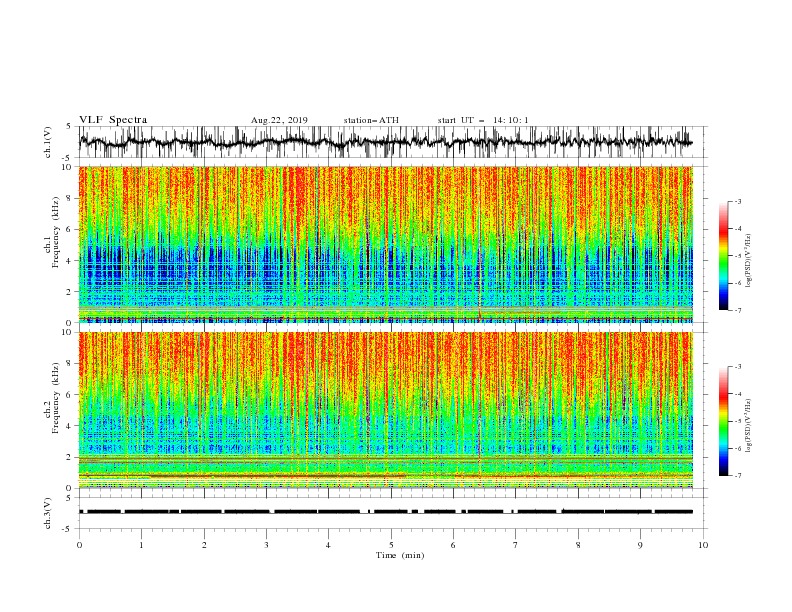Click the black ch.3 signal bar

point(385,512)
